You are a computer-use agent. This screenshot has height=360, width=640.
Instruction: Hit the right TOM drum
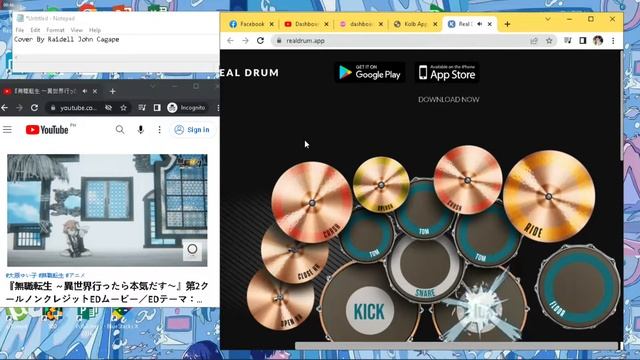point(487,236)
